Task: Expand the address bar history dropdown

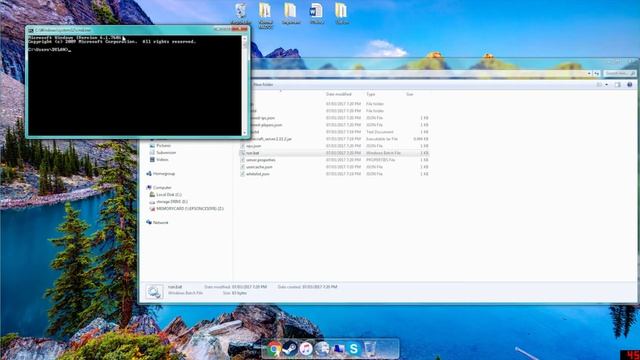Action: pyautogui.click(x=589, y=73)
